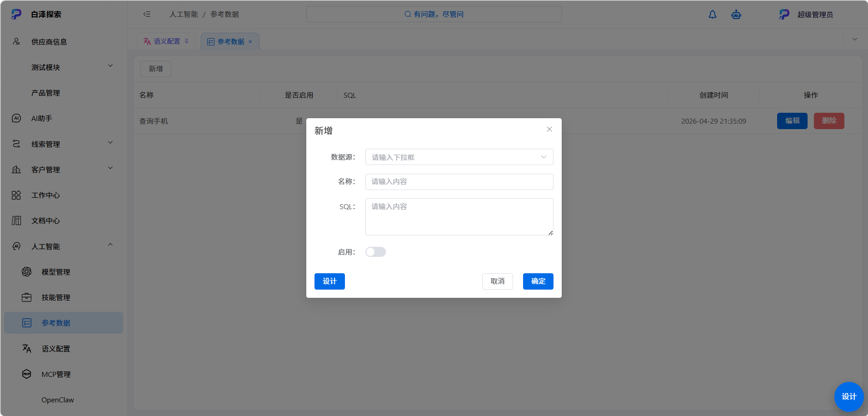Image resolution: width=868 pixels, height=416 pixels.
Task: Open the 数据源 dropdown
Action: pos(459,157)
